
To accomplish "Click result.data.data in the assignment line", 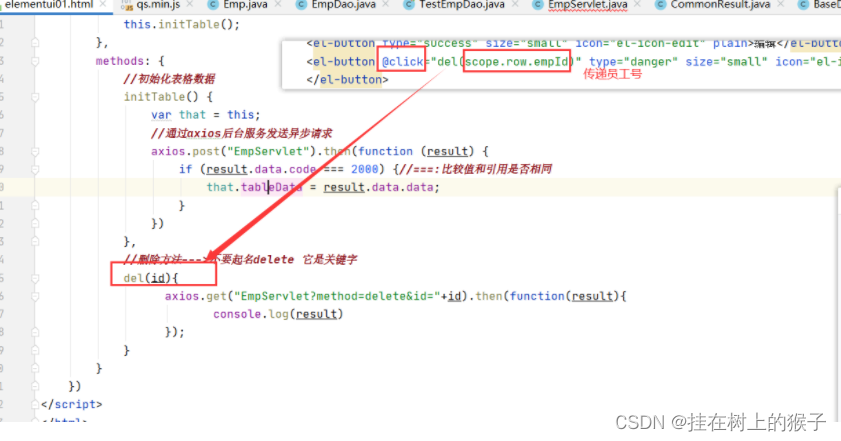I will [381, 187].
